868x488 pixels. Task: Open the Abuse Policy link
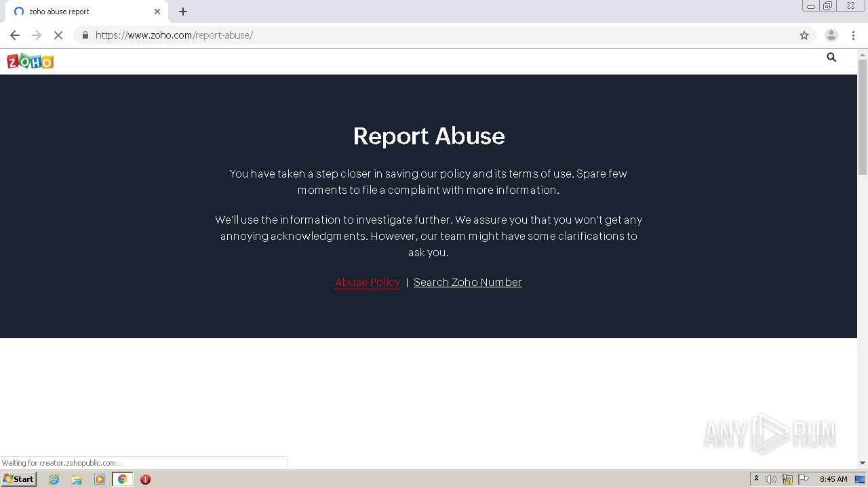[368, 282]
